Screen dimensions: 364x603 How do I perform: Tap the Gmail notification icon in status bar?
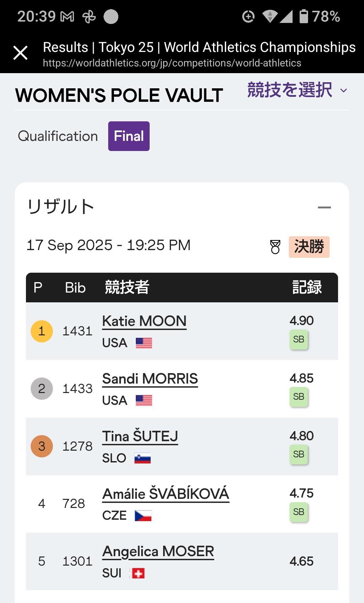(x=67, y=17)
